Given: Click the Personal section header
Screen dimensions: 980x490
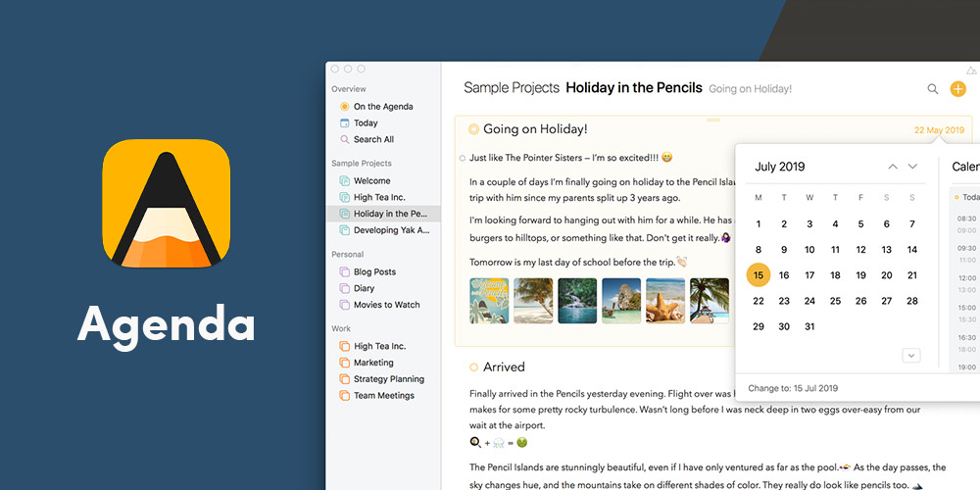Looking at the screenshot, I should pyautogui.click(x=348, y=255).
